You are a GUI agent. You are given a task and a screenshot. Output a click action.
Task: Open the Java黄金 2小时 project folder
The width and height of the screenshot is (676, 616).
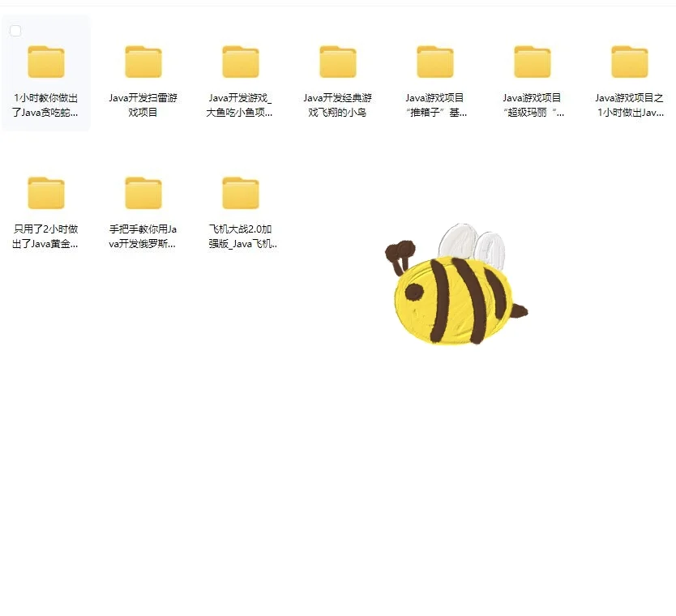pyautogui.click(x=46, y=192)
